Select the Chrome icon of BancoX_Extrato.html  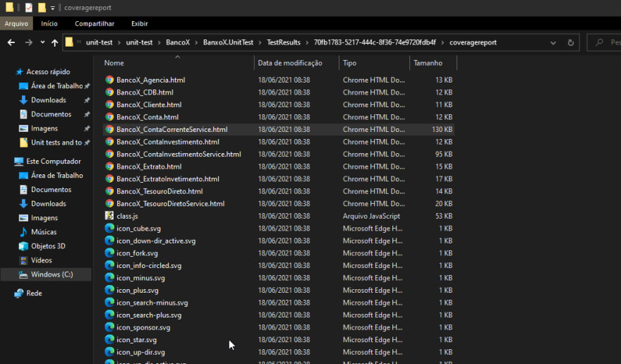click(109, 166)
